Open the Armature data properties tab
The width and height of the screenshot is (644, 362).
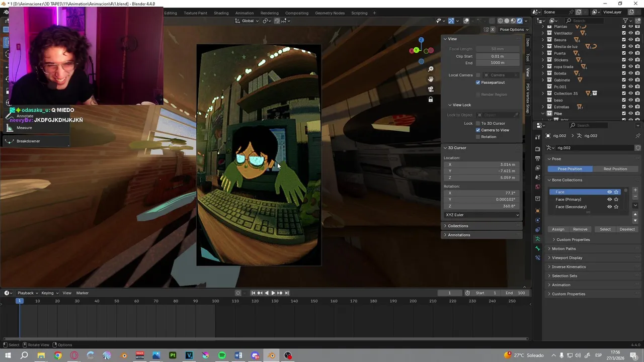(537, 239)
